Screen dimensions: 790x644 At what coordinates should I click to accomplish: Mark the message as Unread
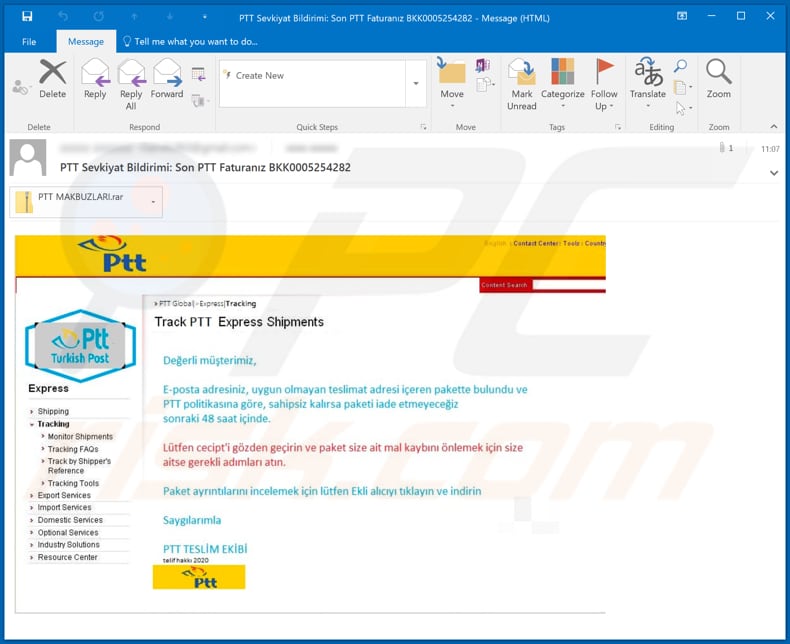pos(521,85)
